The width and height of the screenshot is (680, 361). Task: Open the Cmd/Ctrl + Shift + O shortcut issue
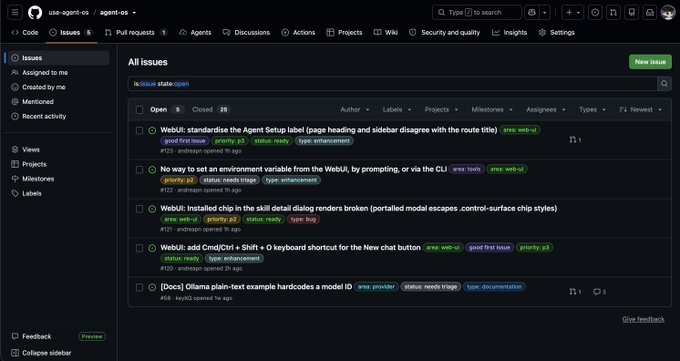coord(291,247)
